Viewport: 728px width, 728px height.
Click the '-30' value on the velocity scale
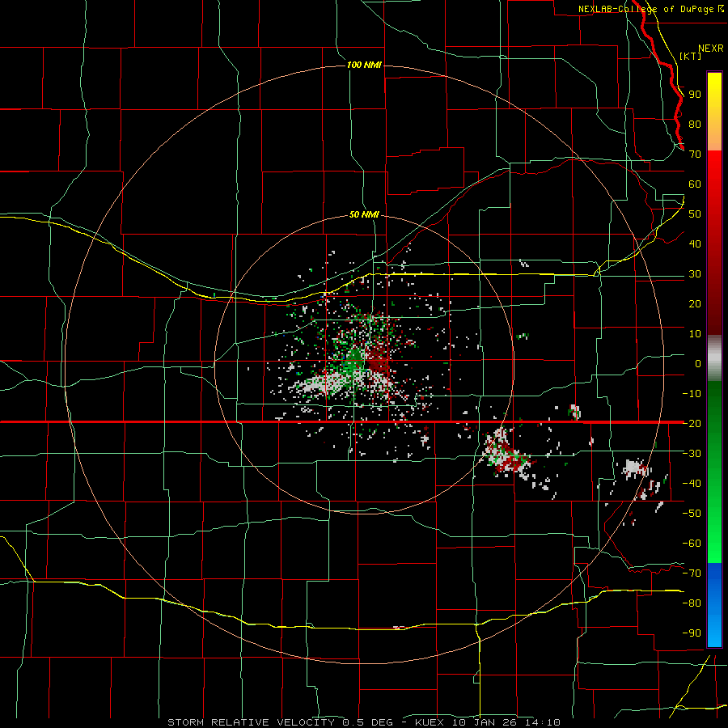(692, 454)
